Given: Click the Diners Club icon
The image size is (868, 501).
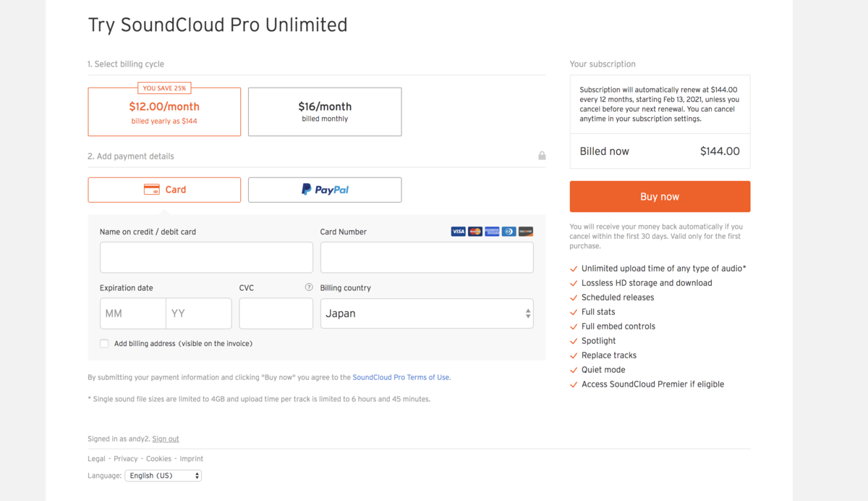Looking at the screenshot, I should tap(509, 231).
